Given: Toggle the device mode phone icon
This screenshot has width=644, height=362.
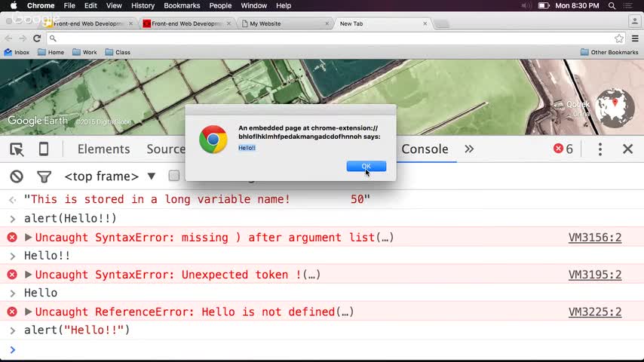Looking at the screenshot, I should click(x=44, y=149).
